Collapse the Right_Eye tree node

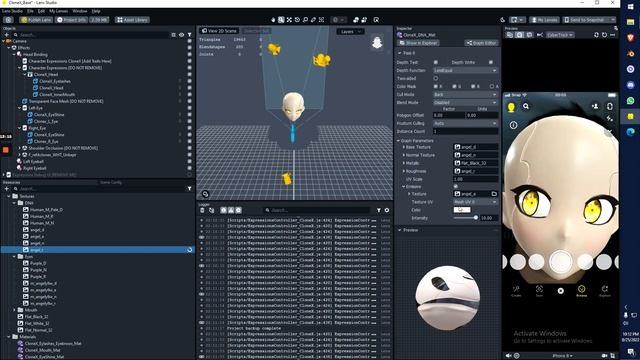[19, 128]
